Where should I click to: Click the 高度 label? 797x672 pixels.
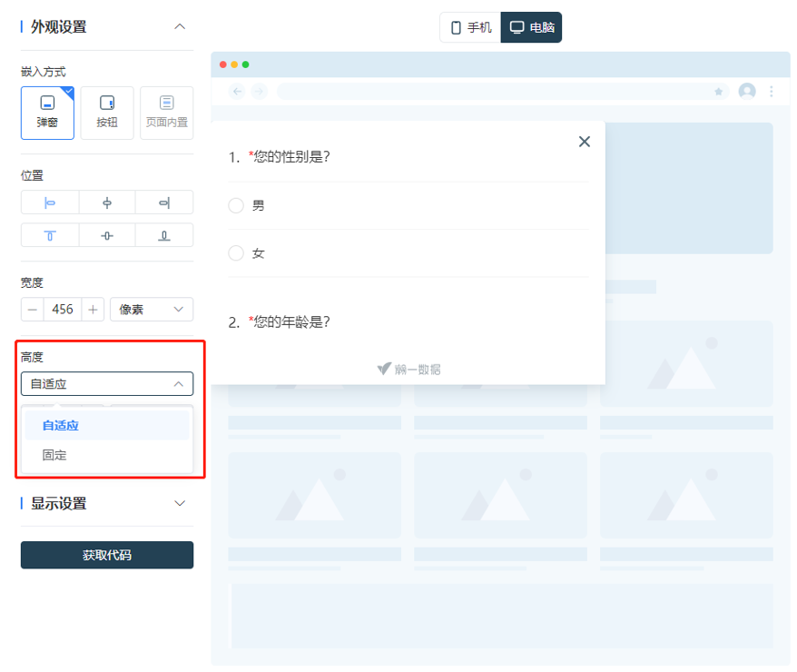tap(32, 358)
